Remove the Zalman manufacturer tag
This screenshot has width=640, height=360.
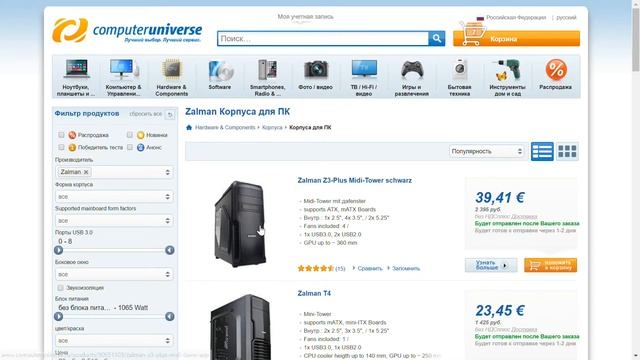(x=86, y=172)
